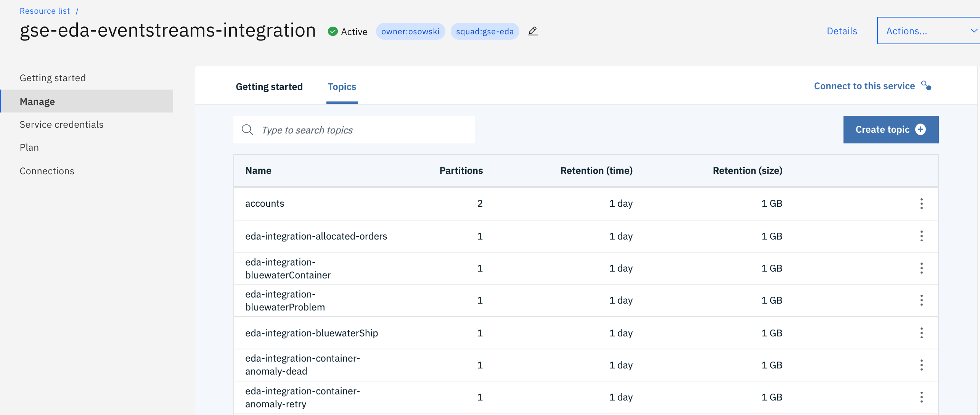Open overflow menu for accounts topic
The image size is (980, 415).
[x=921, y=204]
